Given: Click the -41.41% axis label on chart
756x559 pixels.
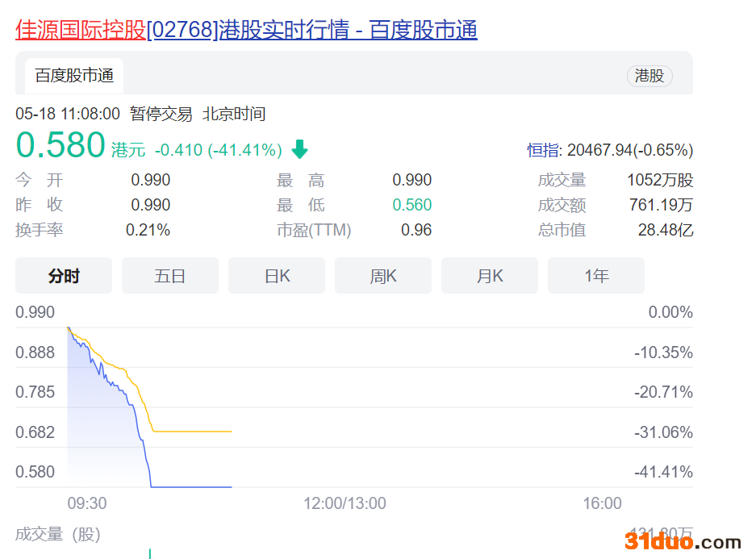Looking at the screenshot, I should pos(663,471).
